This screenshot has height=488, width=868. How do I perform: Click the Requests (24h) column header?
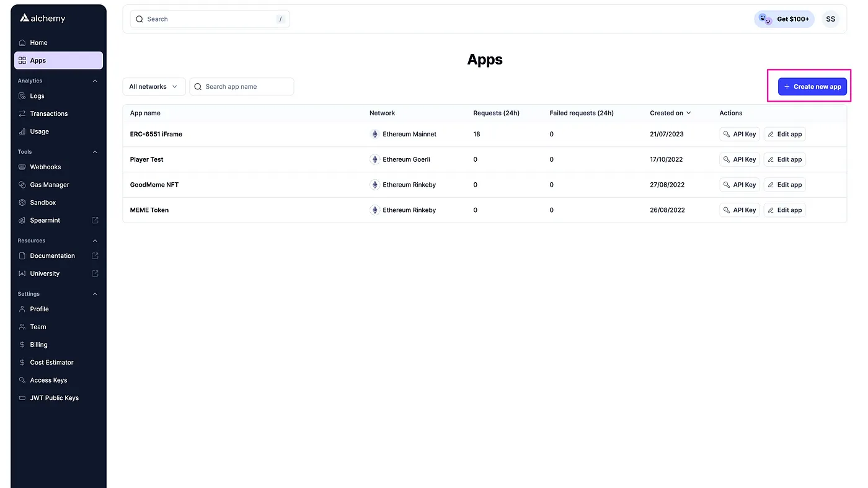[x=497, y=113]
